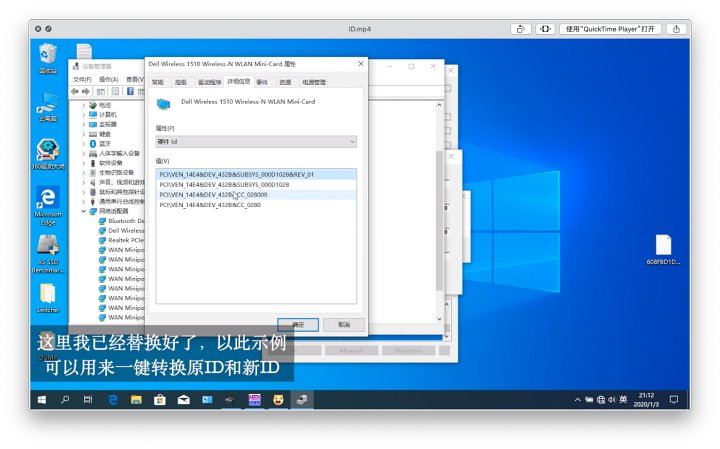Switch to the 电源管理 tab
This screenshot has height=449, width=720.
click(312, 81)
